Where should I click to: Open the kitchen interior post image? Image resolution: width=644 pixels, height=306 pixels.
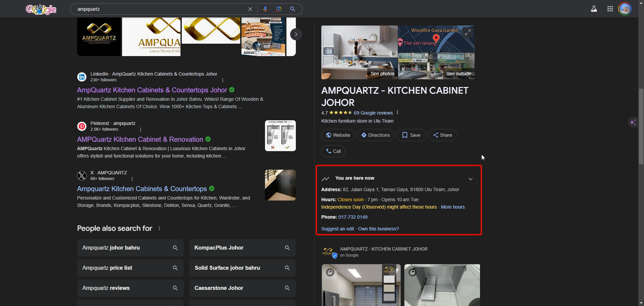pyautogui.click(x=361, y=285)
